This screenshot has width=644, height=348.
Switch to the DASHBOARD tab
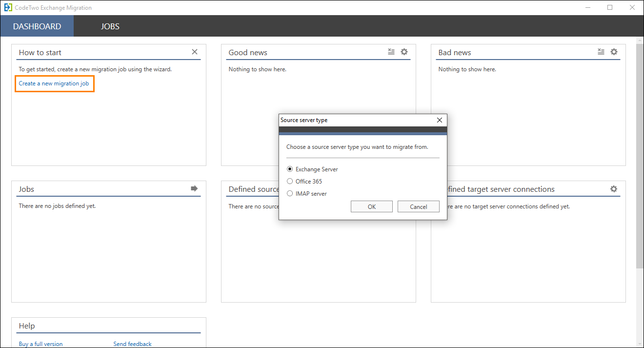coord(37,26)
